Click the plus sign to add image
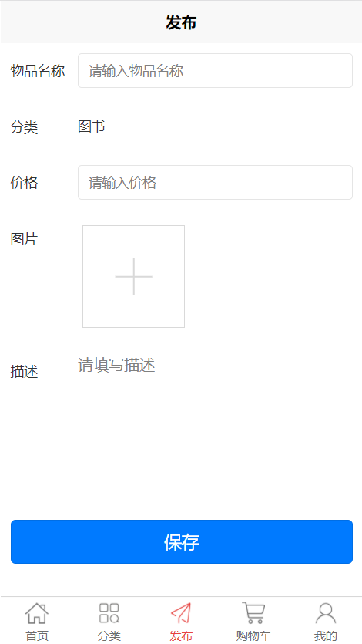This screenshot has height=644, width=362. click(x=134, y=276)
